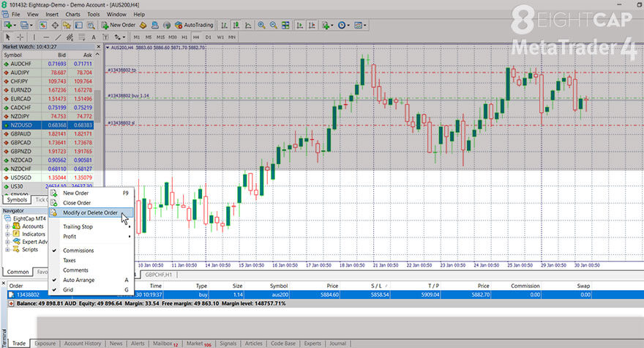Toggle Grid in the context menu
This screenshot has width=644, height=348.
click(x=68, y=290)
